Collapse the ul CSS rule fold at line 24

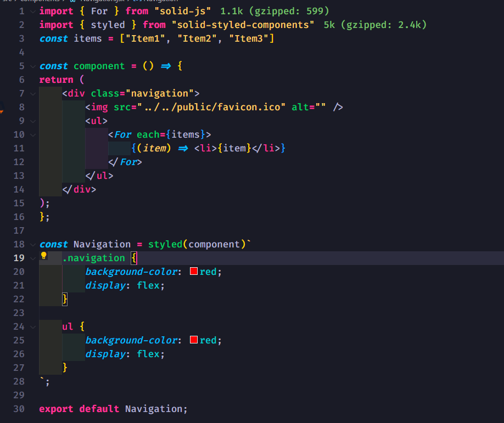point(33,327)
